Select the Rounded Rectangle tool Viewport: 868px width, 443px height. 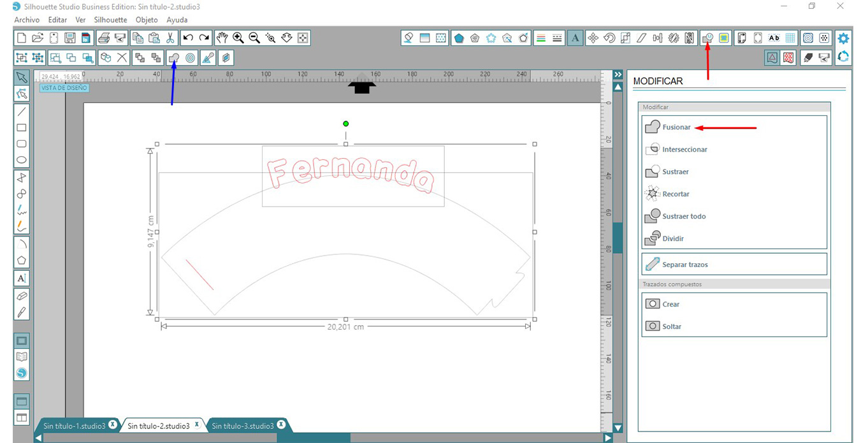click(x=21, y=144)
